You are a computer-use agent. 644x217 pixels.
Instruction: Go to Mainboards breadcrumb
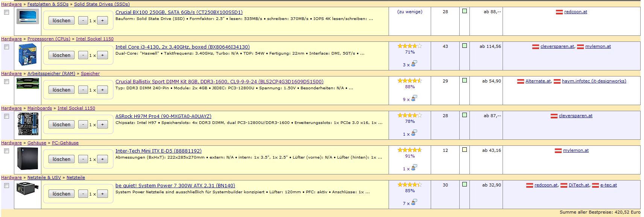tap(39, 108)
